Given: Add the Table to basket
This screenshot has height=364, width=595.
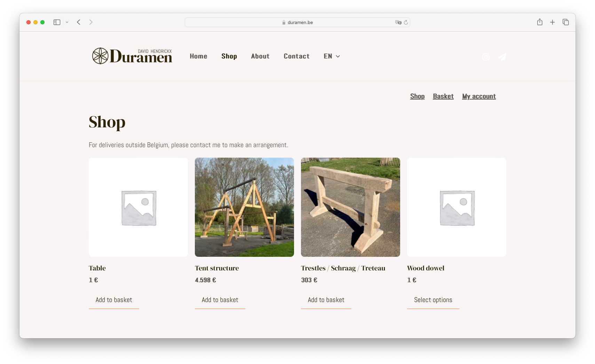Looking at the screenshot, I should [114, 300].
